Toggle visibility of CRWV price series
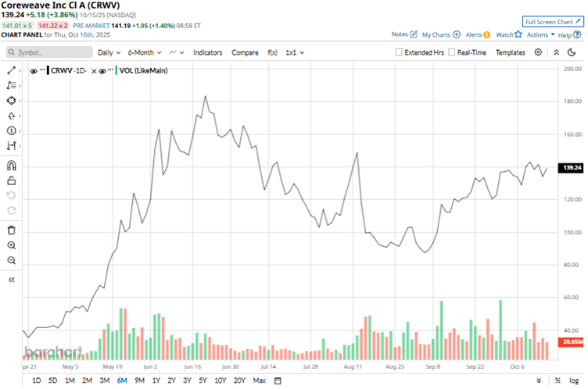This screenshot has width=588, height=389. tap(34, 71)
